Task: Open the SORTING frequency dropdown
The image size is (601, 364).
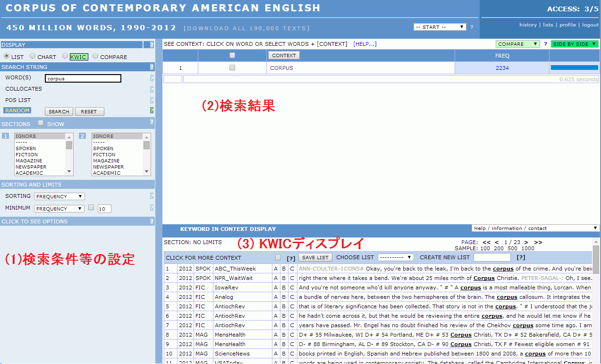Action: click(59, 196)
